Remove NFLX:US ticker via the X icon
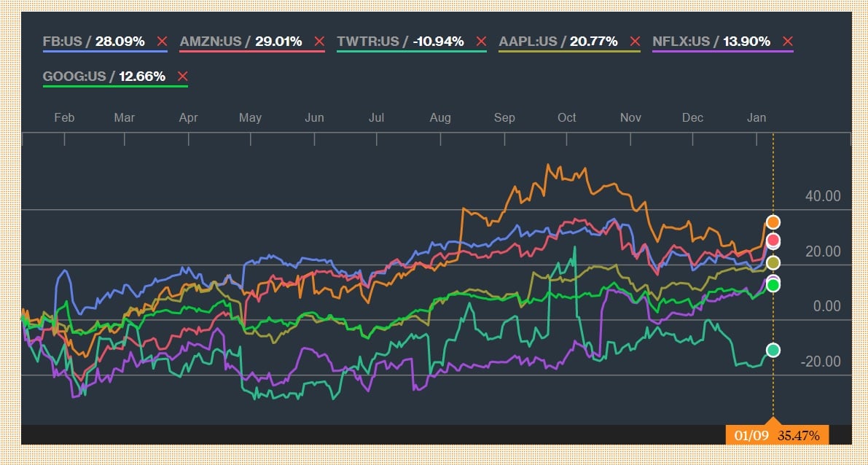The width and height of the screenshot is (868, 465). click(x=787, y=42)
